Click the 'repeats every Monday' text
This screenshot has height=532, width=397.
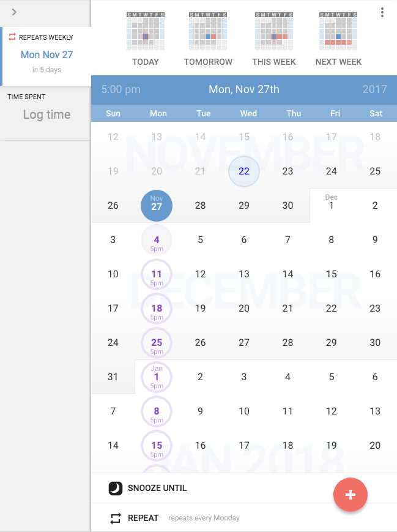pyautogui.click(x=204, y=518)
